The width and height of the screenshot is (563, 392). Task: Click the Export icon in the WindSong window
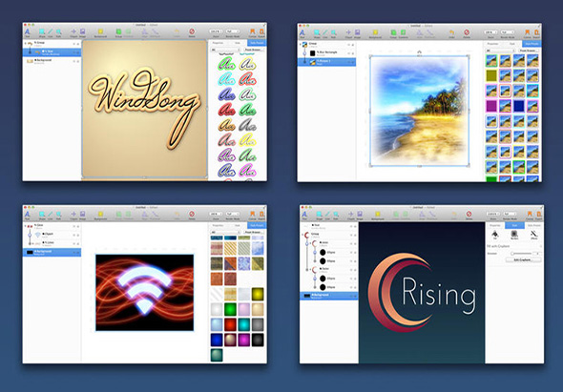[261, 32]
